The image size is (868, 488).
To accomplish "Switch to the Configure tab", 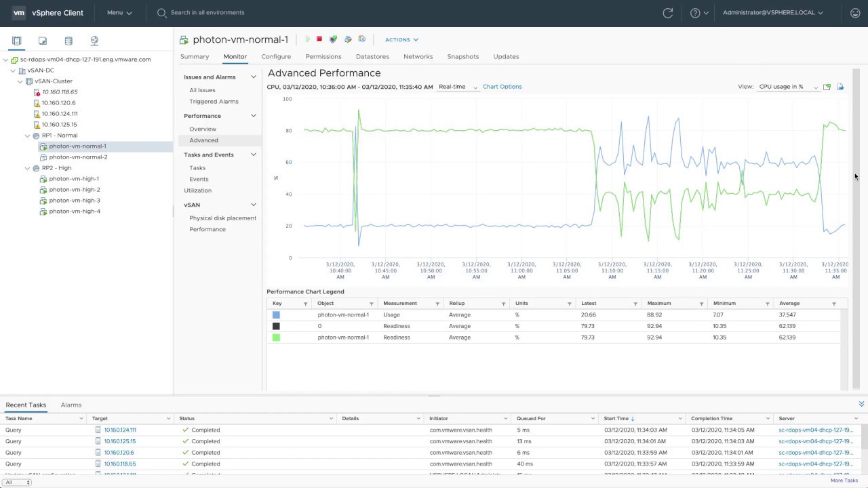I will tap(276, 56).
